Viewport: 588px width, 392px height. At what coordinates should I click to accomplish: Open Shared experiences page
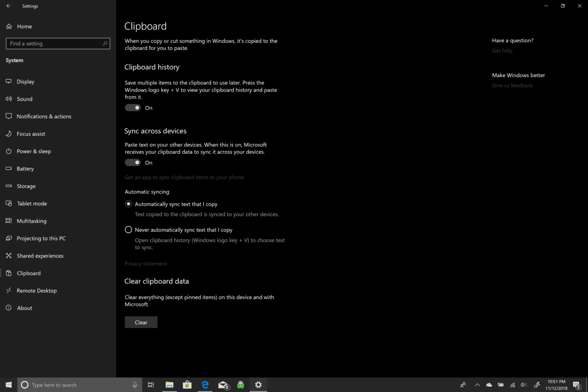tap(40, 256)
